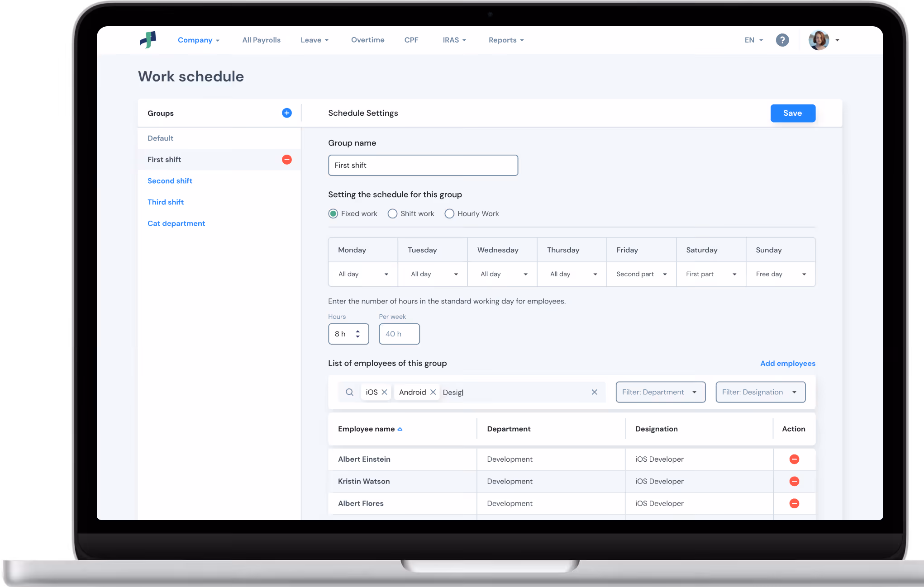This screenshot has width=924, height=587.
Task: Go to All Payrolls
Action: click(x=262, y=40)
